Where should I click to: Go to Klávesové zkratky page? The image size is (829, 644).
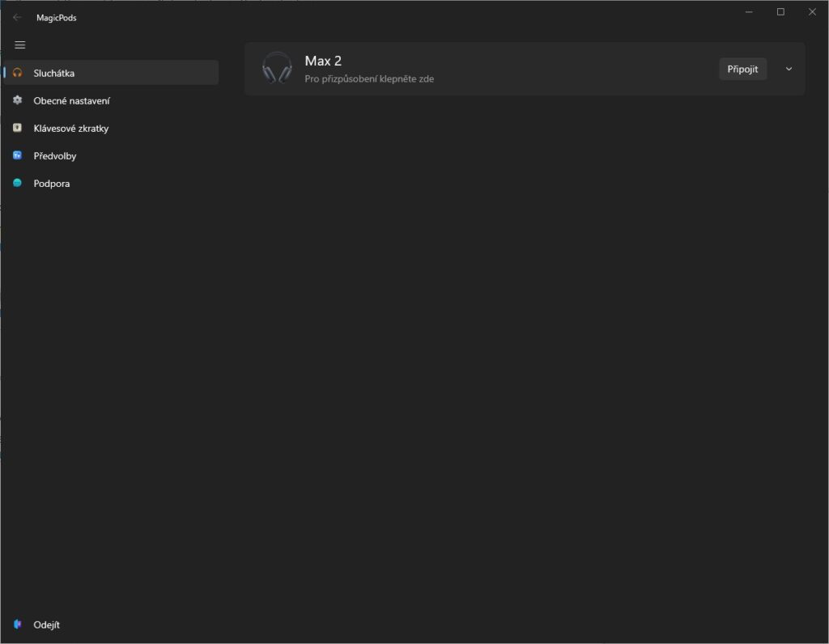[x=111, y=128]
